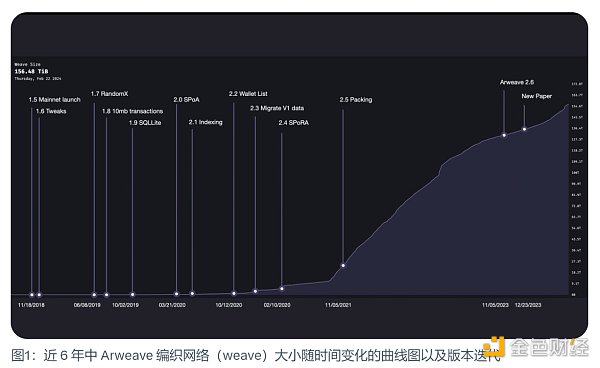The height and width of the screenshot is (368, 600).
Task: Click the '1.5 Mainnet launch' label
Action: (54, 99)
